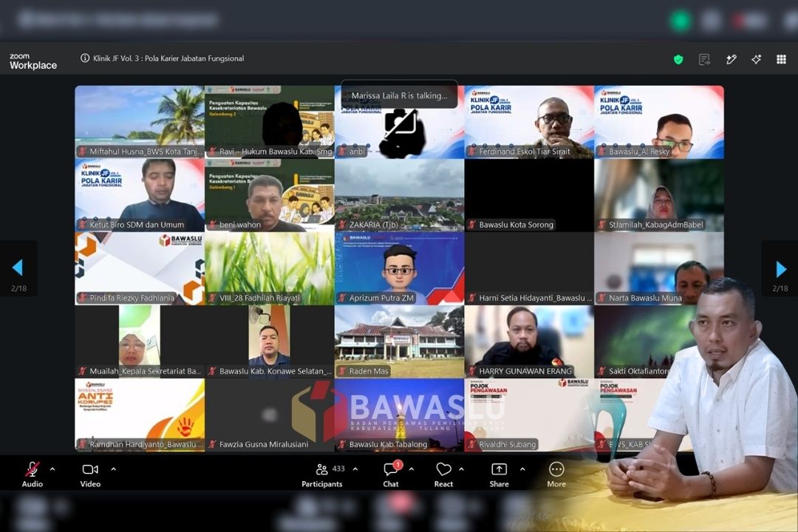Expand the React options caret

462,469
